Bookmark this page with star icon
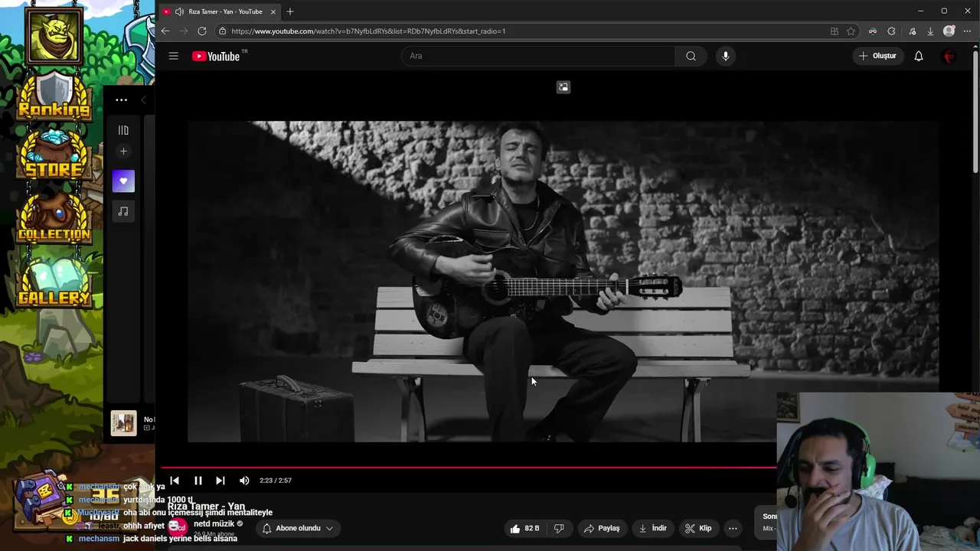Screen dimensions: 980x551 click(851, 31)
